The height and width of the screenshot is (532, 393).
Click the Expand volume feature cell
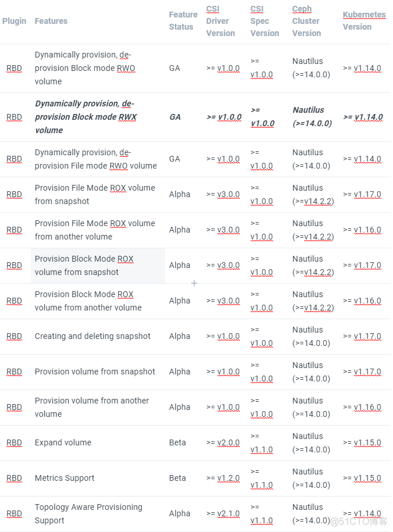pyautogui.click(x=63, y=442)
